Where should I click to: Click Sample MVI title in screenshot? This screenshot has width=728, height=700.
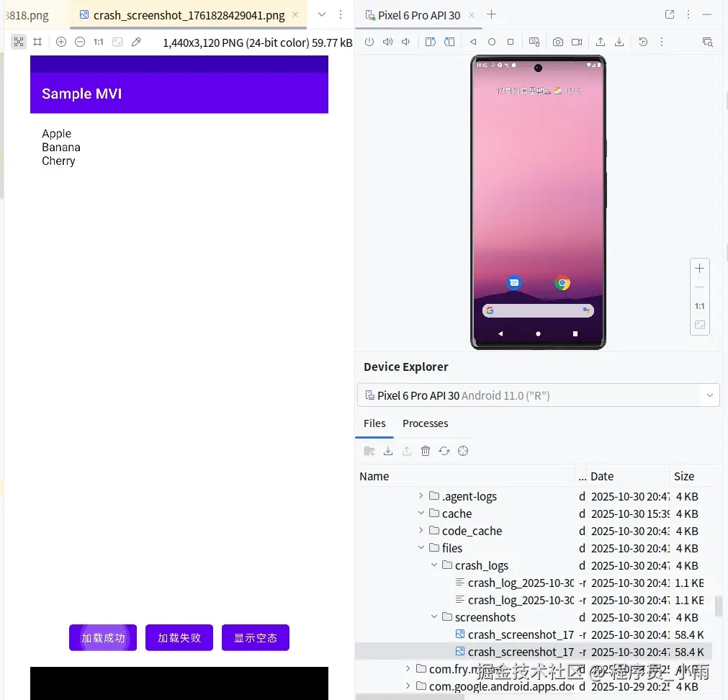click(81, 94)
